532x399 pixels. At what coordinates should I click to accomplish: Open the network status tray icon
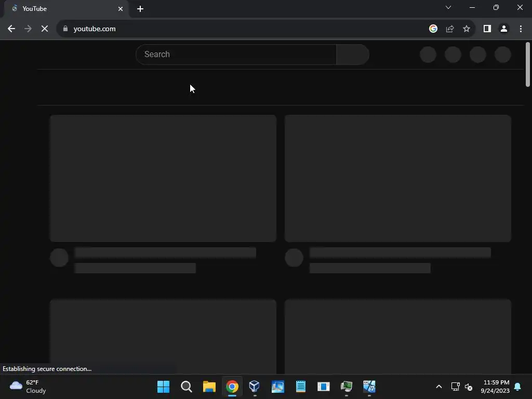click(x=455, y=387)
